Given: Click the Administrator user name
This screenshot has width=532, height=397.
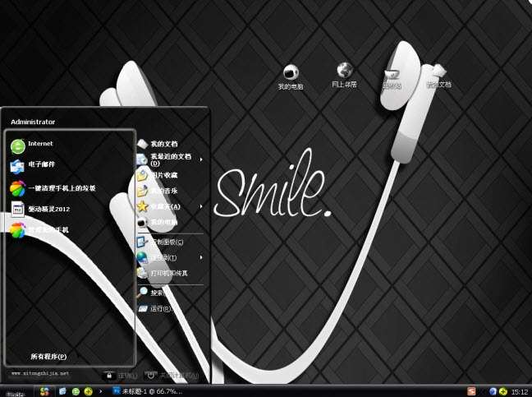Looking at the screenshot, I should click(33, 122).
